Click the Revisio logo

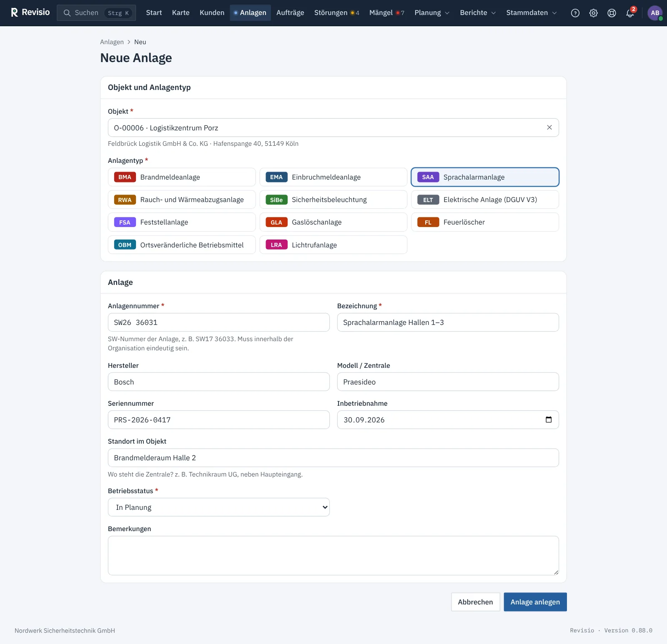[x=30, y=12]
